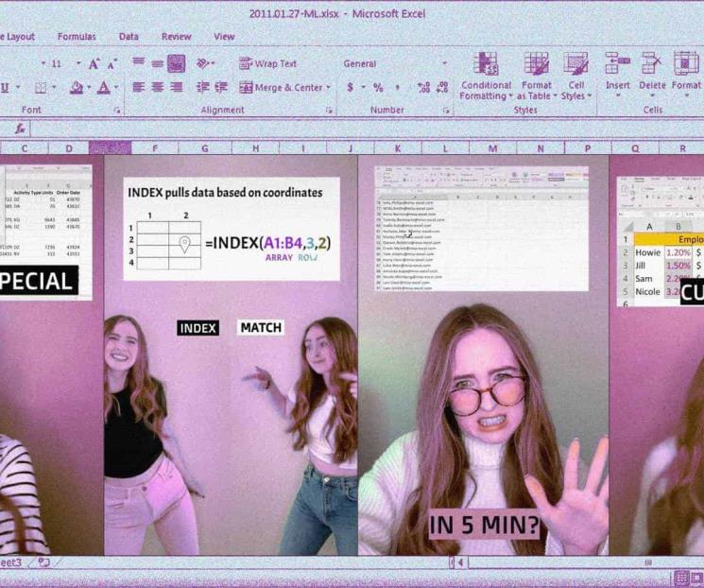Viewport: 704px width, 588px height.
Task: Open the General number format combo box
Action: (396, 63)
